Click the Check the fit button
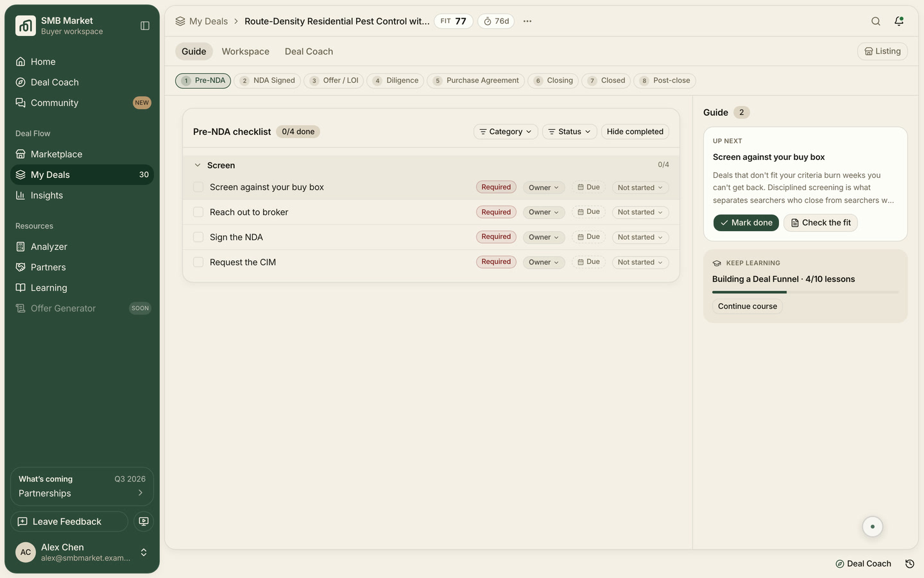This screenshot has height=578, width=924. (821, 223)
